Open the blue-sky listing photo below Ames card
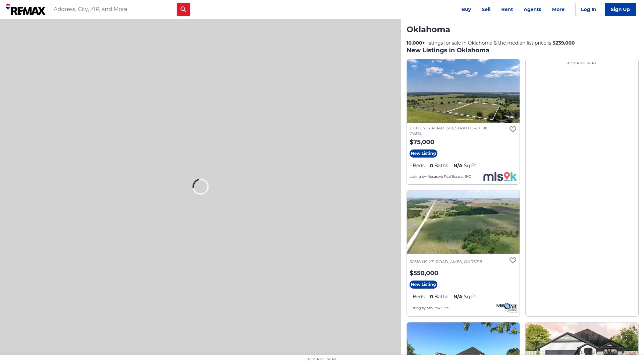Viewport: 644px width, 362px height. [463, 339]
